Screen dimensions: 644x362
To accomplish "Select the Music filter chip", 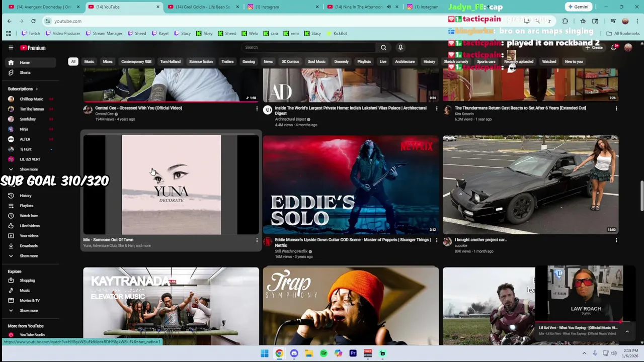I will 89,62.
